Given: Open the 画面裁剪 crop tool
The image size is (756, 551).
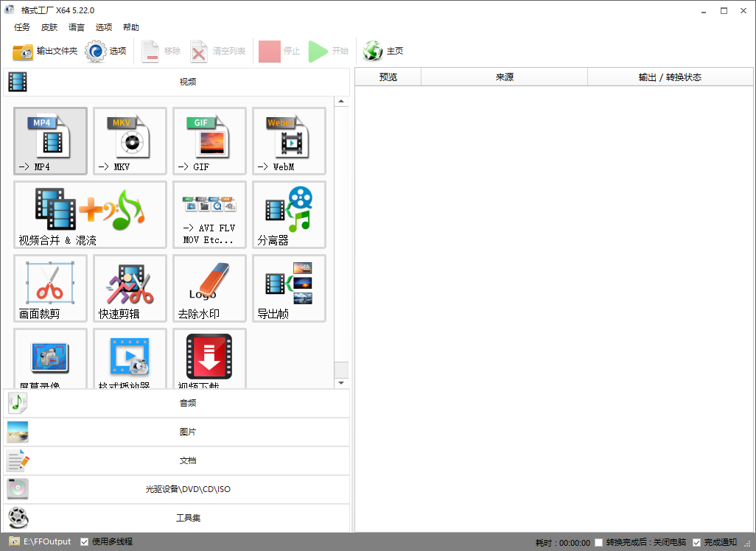Looking at the screenshot, I should pyautogui.click(x=50, y=288).
